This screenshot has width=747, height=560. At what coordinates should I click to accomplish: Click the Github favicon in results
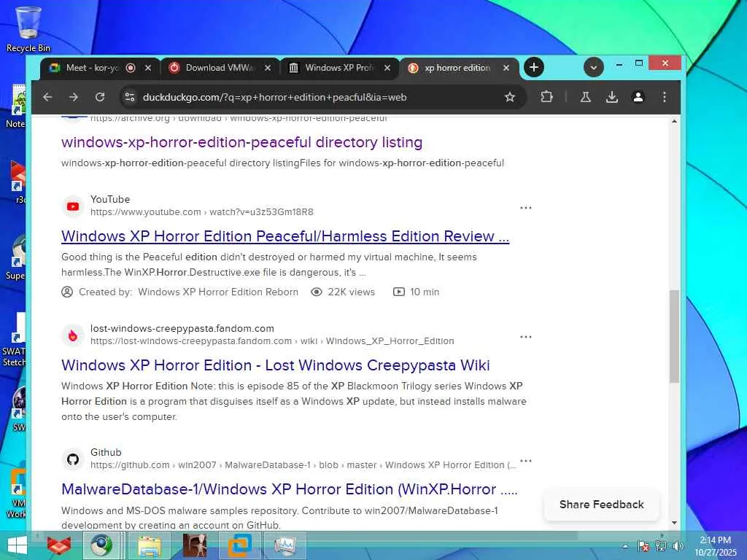73,459
